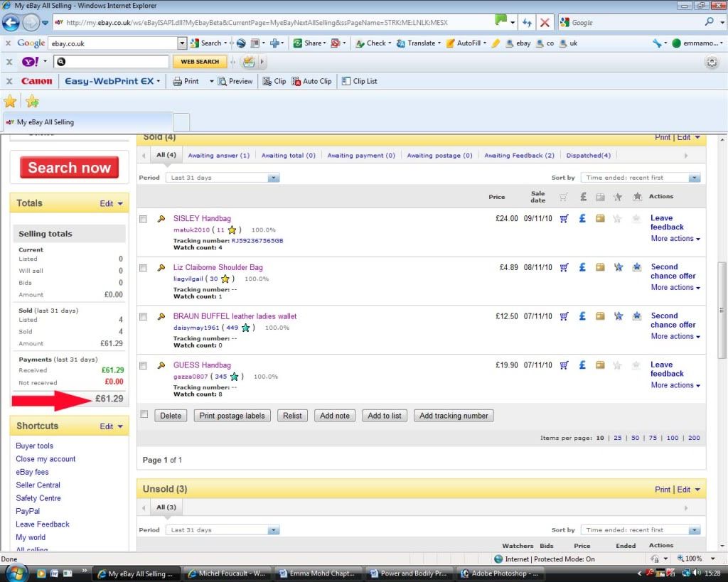728x582 pixels.
Task: Select the 'Dispatched(4)' tab
Action: pos(588,156)
